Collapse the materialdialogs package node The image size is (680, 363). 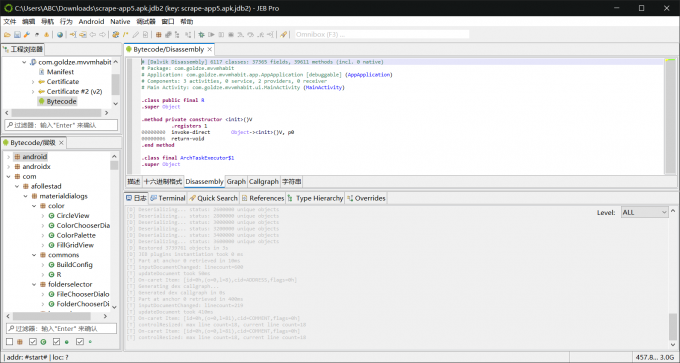[x=26, y=196]
